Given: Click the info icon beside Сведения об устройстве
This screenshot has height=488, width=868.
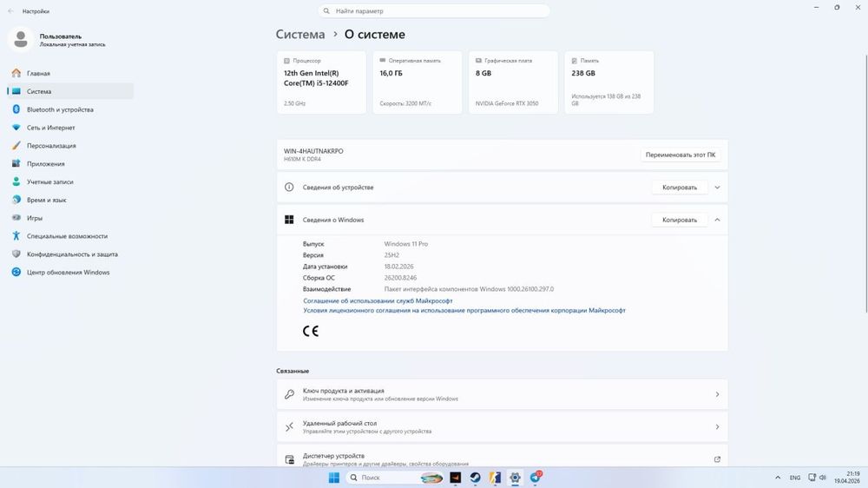Looking at the screenshot, I should [289, 188].
